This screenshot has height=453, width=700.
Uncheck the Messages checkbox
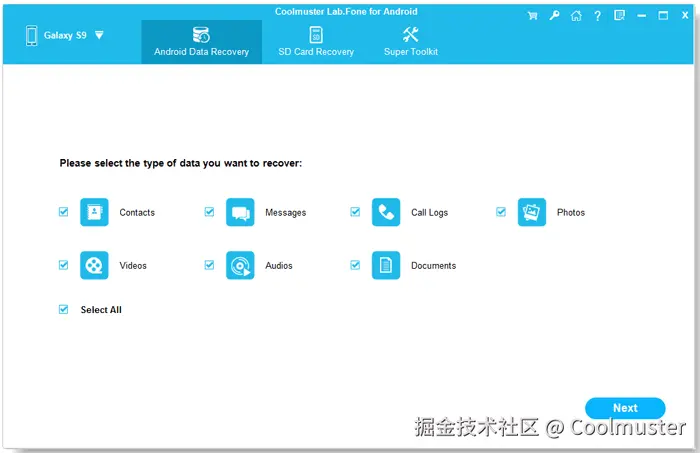209,212
